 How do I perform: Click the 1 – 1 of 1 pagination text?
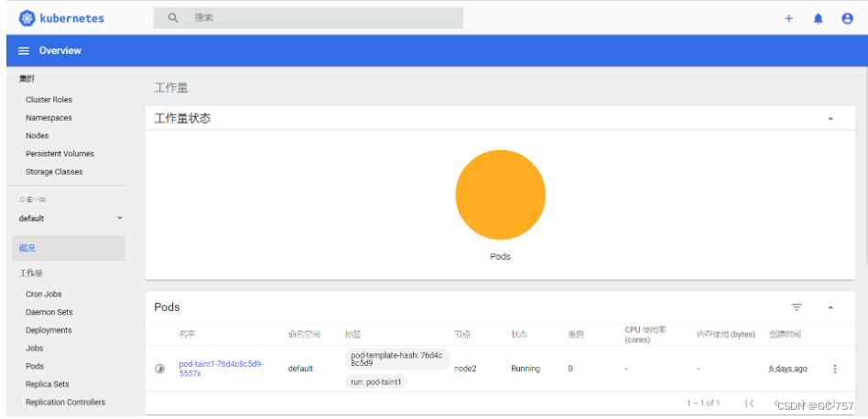703,403
